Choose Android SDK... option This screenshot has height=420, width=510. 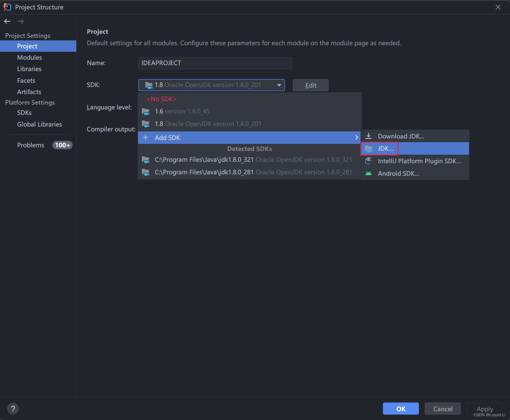pyautogui.click(x=415, y=173)
